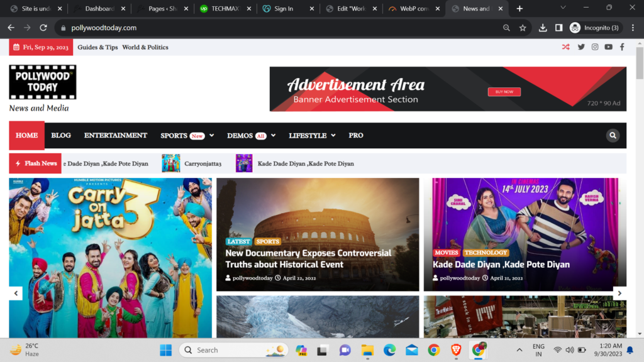Click the site search magnifier icon

[x=613, y=136]
